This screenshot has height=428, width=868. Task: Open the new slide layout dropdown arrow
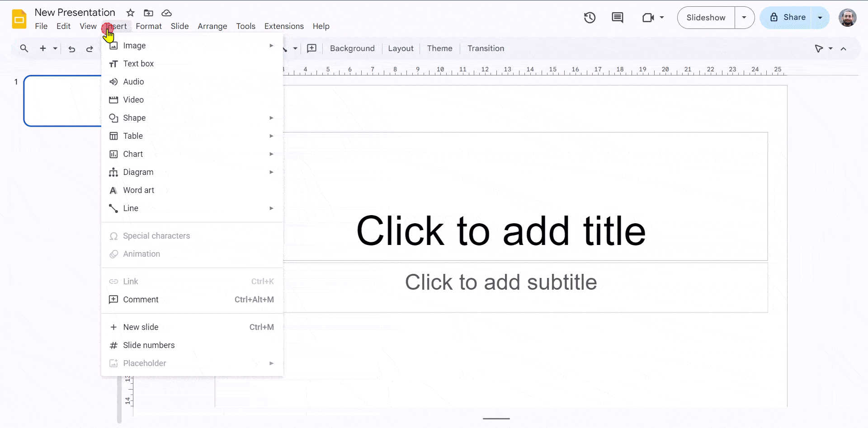[55, 48]
